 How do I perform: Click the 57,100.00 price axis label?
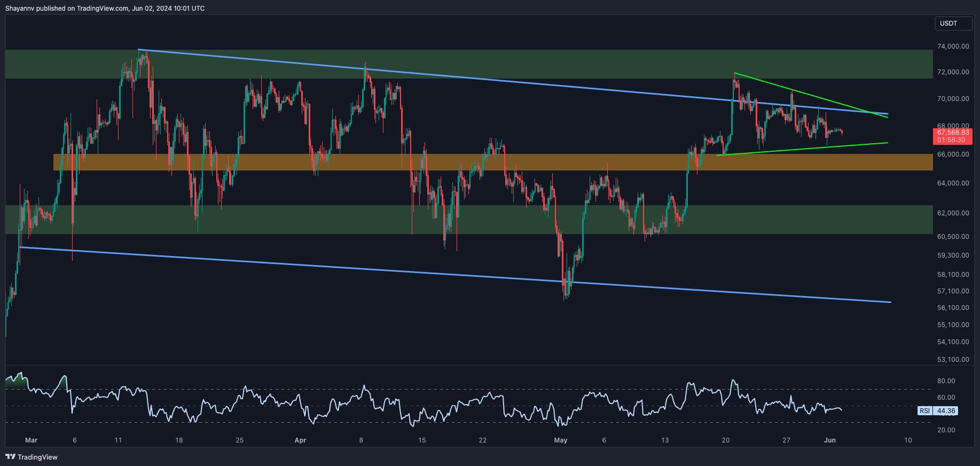(954, 291)
